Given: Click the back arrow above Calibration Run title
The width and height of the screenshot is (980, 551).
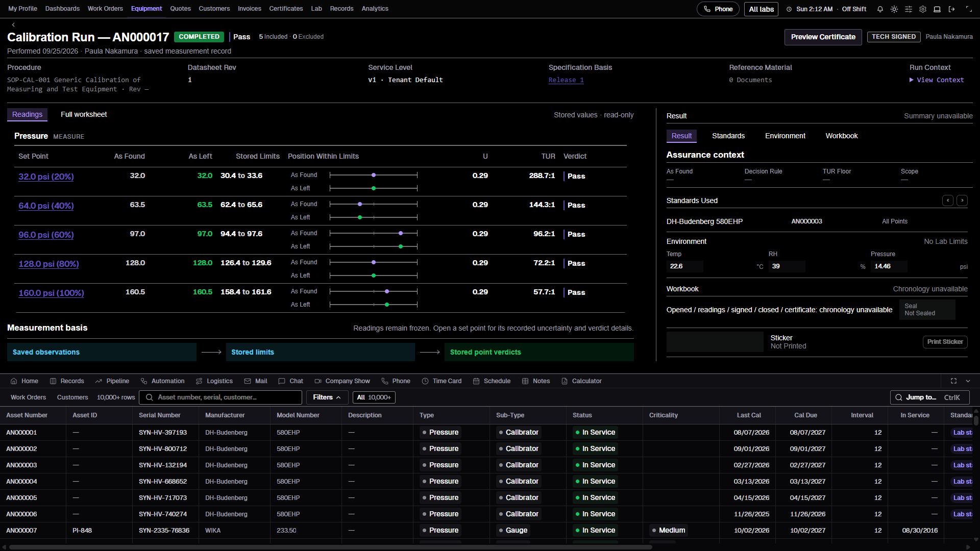Looking at the screenshot, I should [x=13, y=24].
